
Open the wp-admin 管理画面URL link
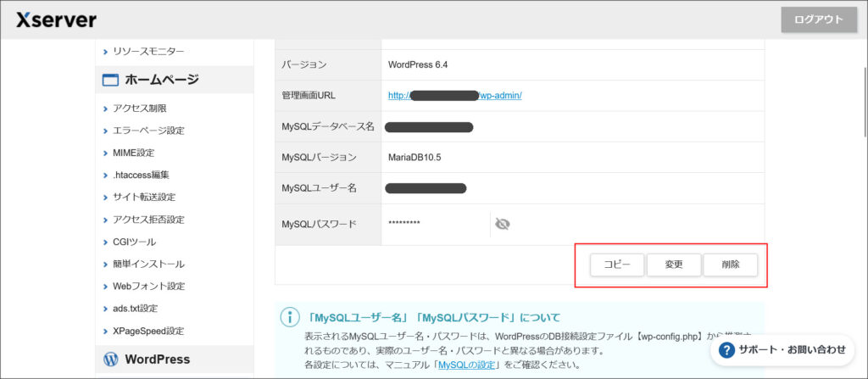coord(455,95)
